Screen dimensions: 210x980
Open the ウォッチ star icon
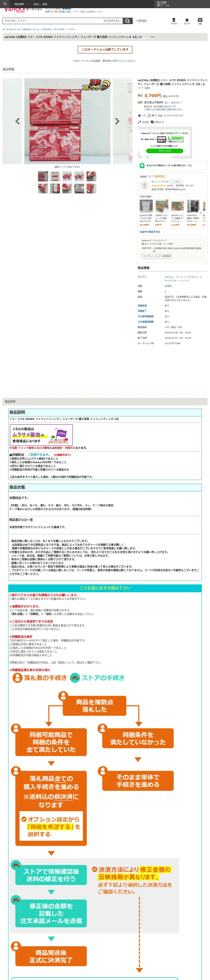187,21
